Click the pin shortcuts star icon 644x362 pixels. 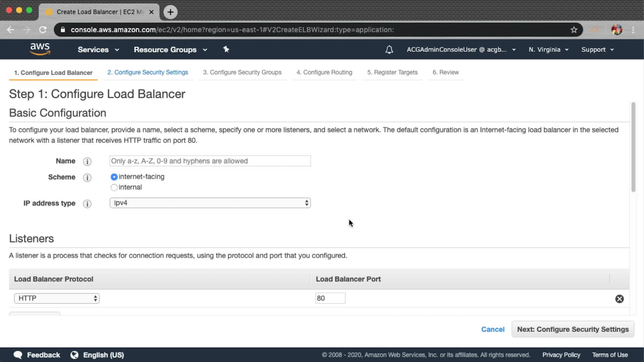pyautogui.click(x=226, y=49)
